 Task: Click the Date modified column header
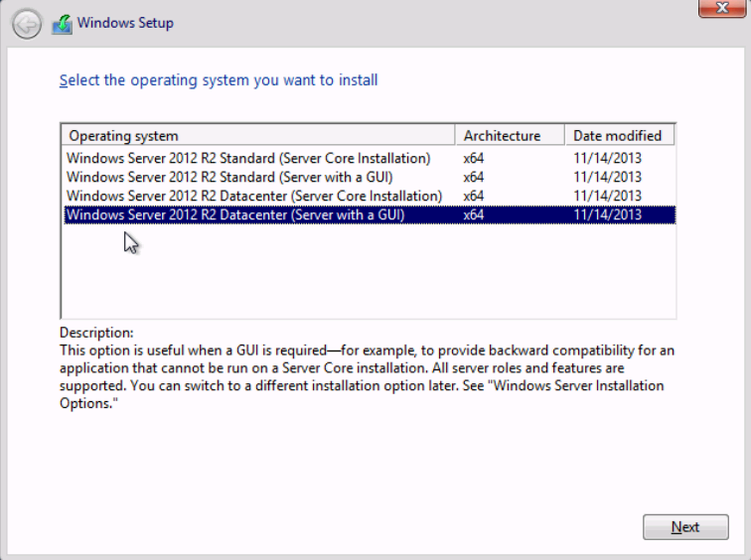pos(620,136)
